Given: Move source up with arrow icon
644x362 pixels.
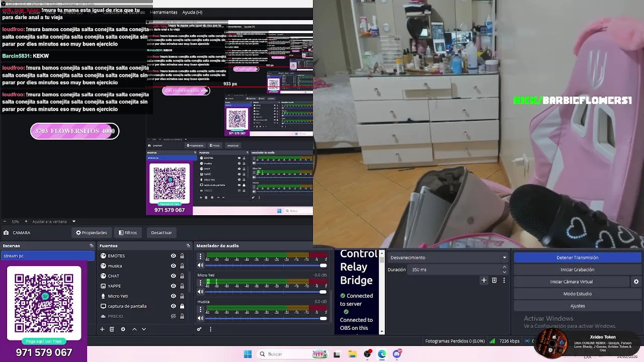Looking at the screenshot, I should (x=134, y=329).
